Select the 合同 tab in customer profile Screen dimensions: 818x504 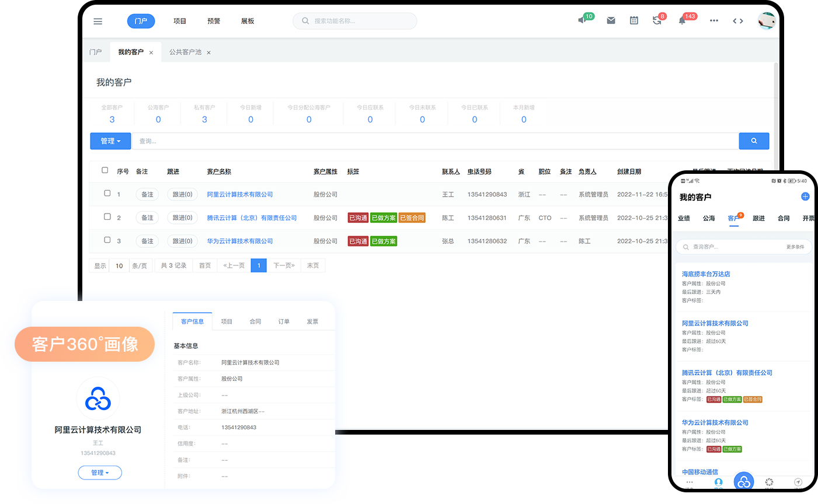coord(255,321)
